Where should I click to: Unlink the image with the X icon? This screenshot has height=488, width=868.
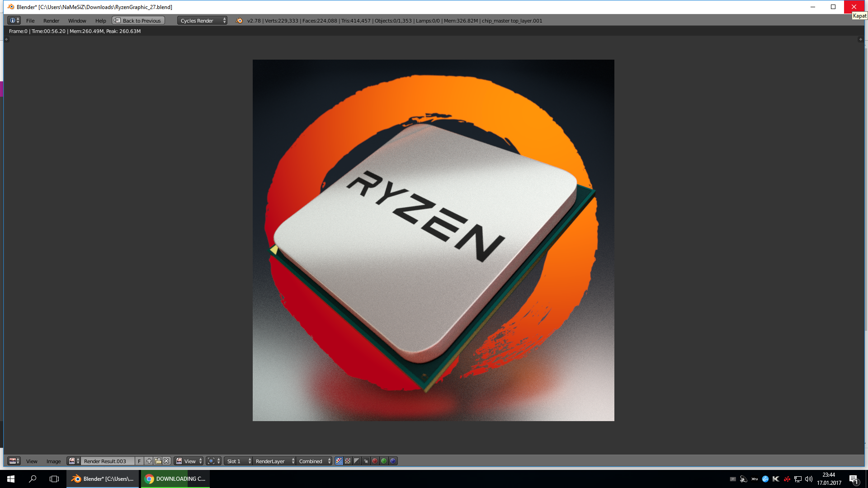tap(166, 461)
